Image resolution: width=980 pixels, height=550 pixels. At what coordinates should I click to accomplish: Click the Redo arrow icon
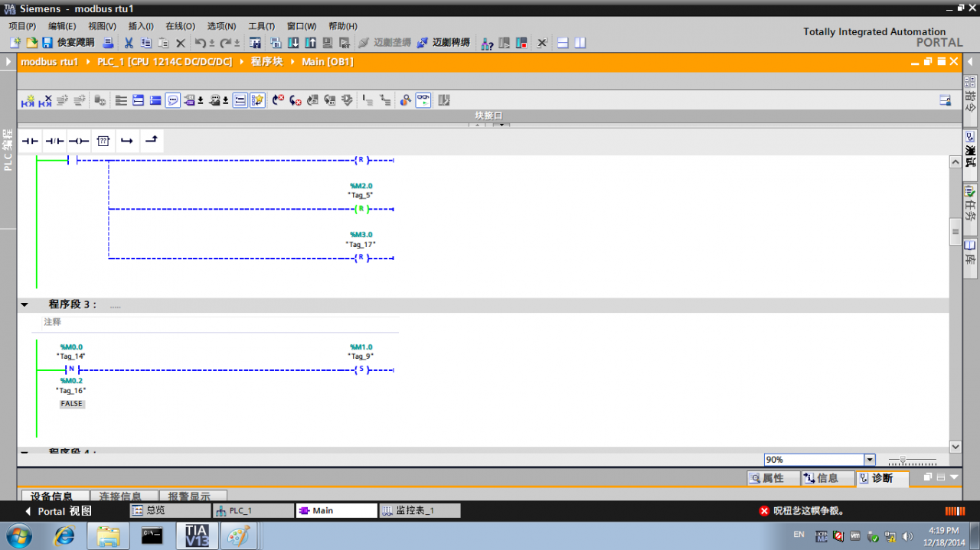pos(227,43)
